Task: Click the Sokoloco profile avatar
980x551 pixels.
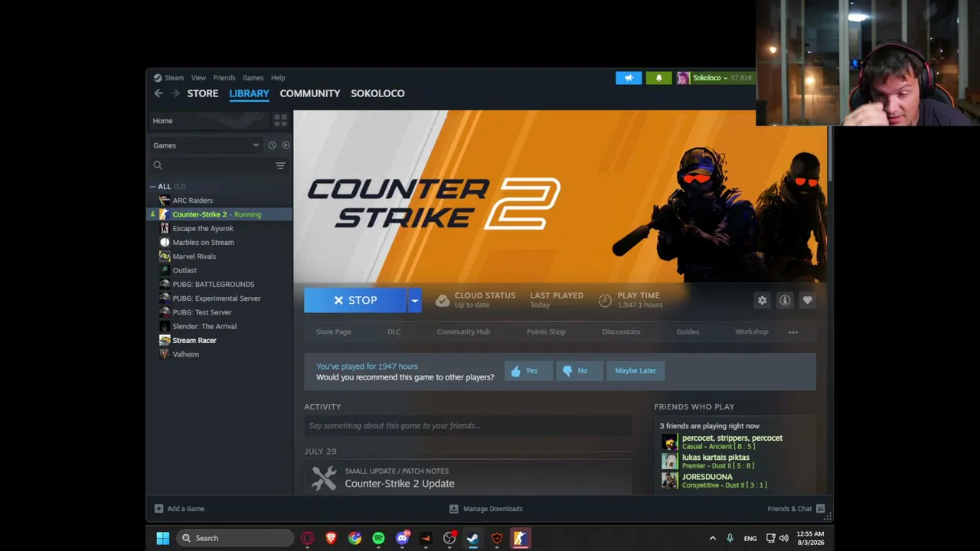Action: click(683, 78)
